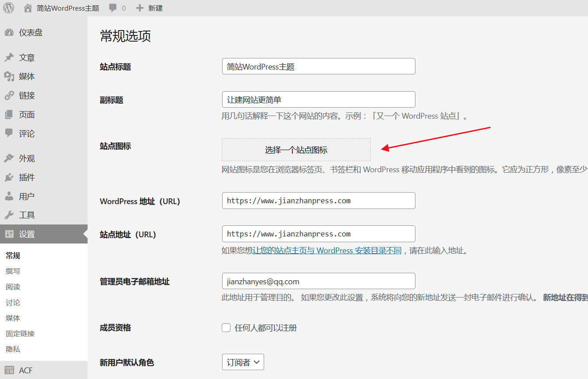This screenshot has height=379, width=588.
Task: Go to 讨论 settings submenu
Action: click(13, 302)
